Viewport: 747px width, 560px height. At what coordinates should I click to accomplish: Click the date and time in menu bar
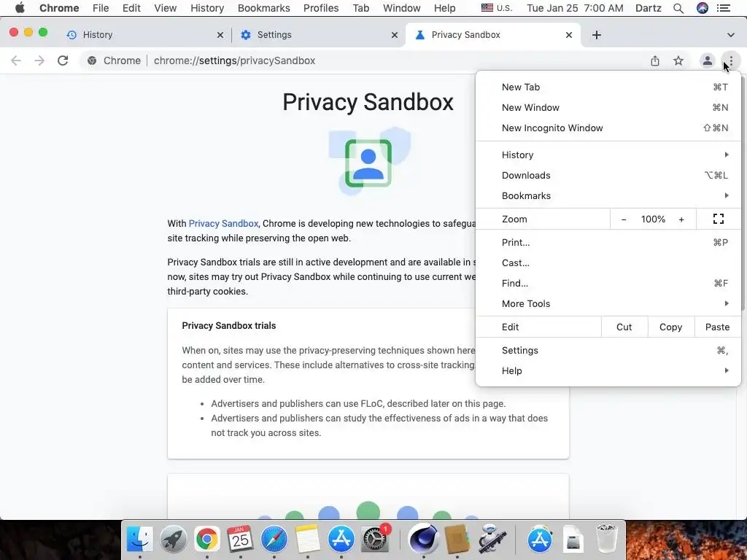(x=575, y=8)
